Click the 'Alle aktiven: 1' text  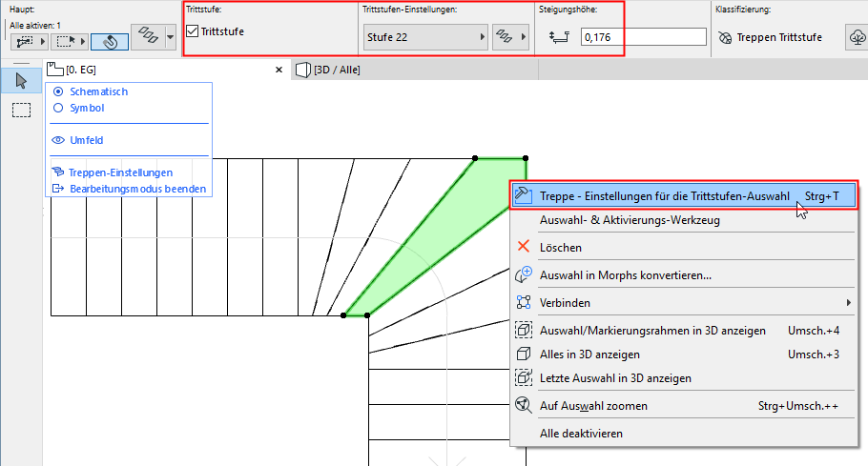(35, 26)
